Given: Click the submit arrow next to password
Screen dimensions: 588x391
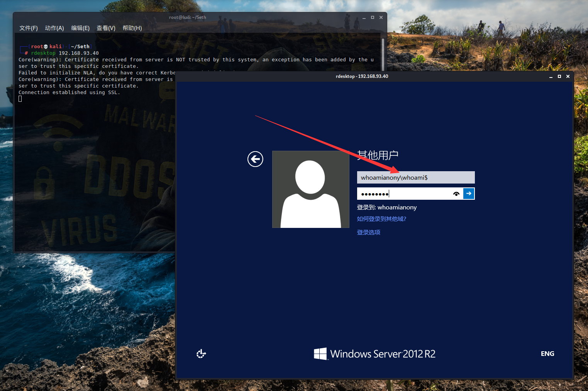Looking at the screenshot, I should (469, 194).
